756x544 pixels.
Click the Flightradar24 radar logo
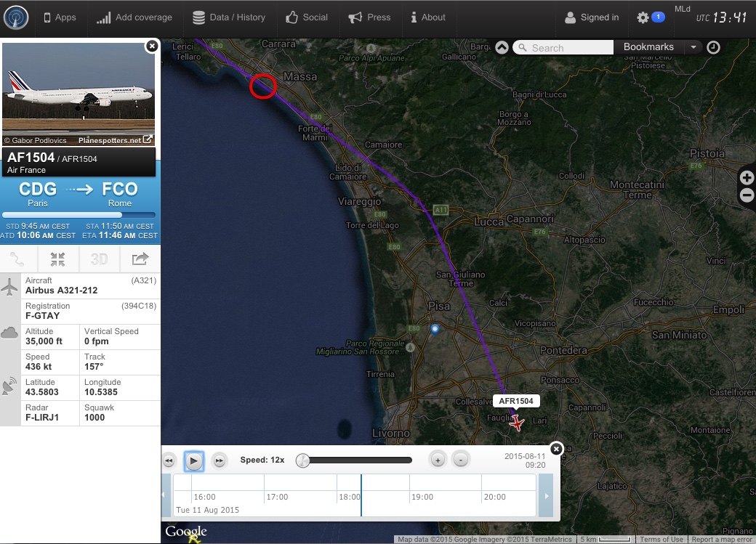16,18
